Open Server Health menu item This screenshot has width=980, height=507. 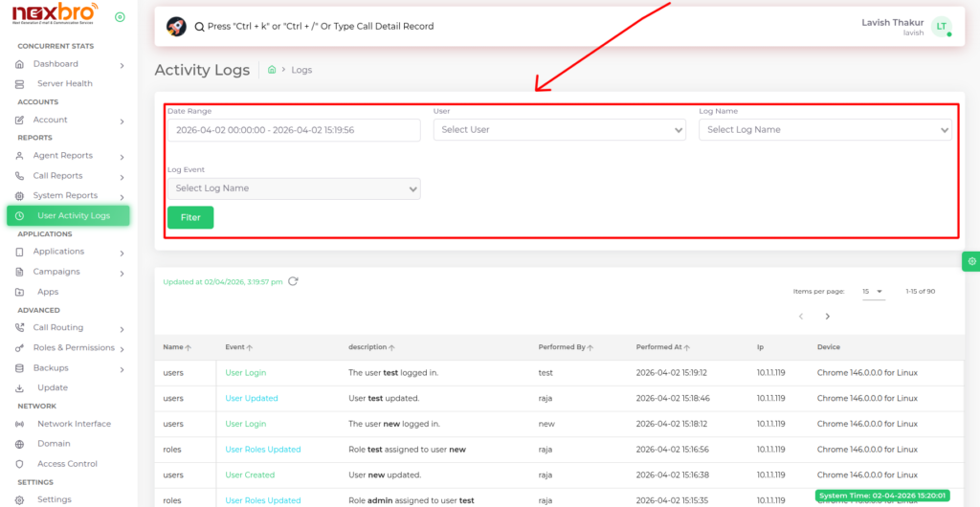click(x=64, y=84)
